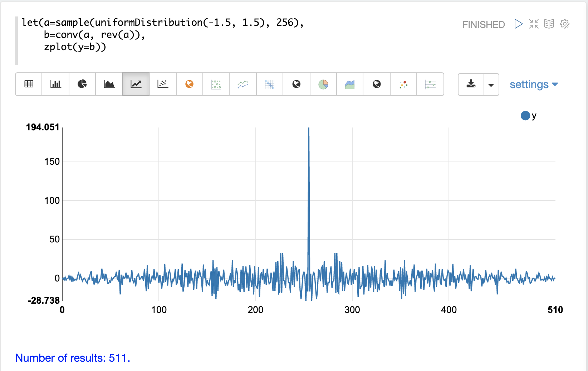Image resolution: width=588 pixels, height=371 pixels.
Task: Open the book-shaped documentation icon
Action: tap(549, 24)
